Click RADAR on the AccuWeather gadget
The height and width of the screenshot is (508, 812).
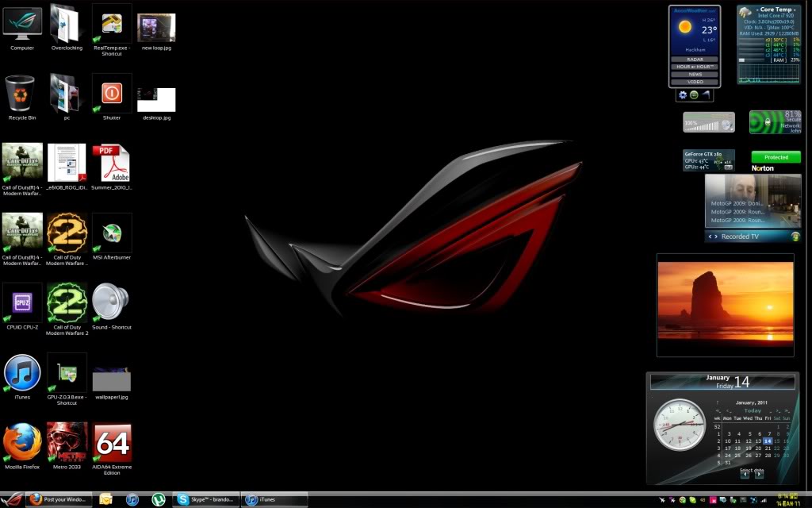click(x=695, y=59)
